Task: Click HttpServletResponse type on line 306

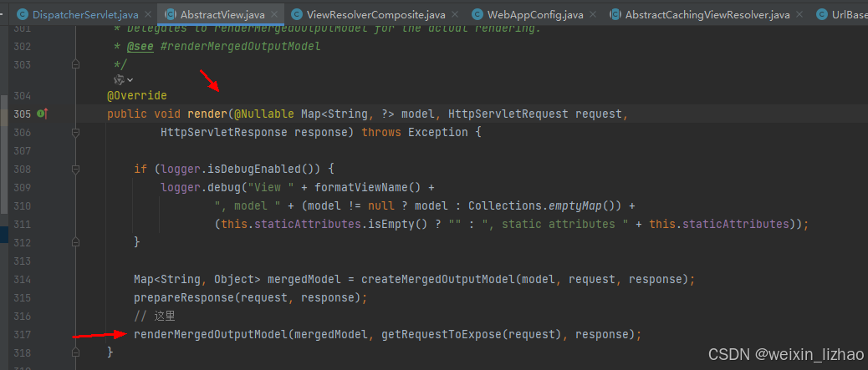Action: (x=224, y=132)
